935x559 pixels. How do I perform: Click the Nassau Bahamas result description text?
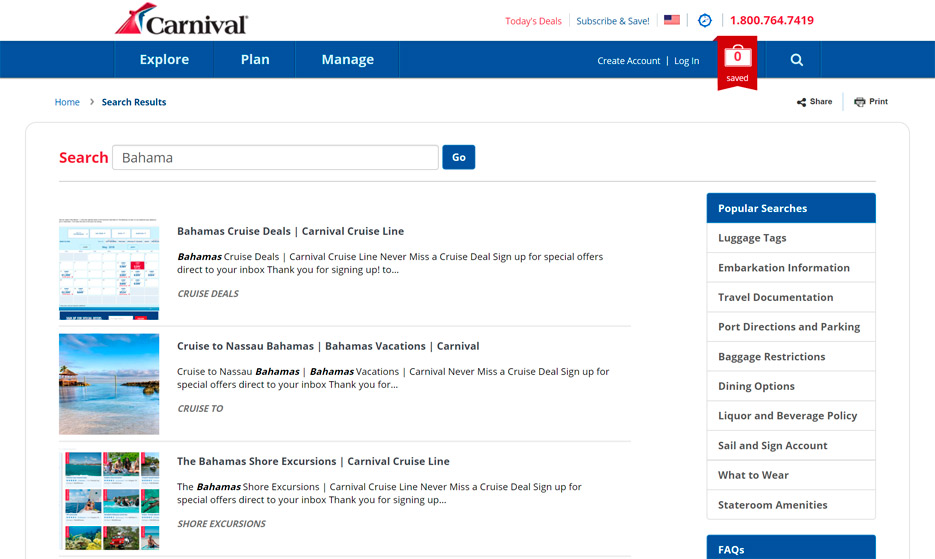click(x=393, y=378)
